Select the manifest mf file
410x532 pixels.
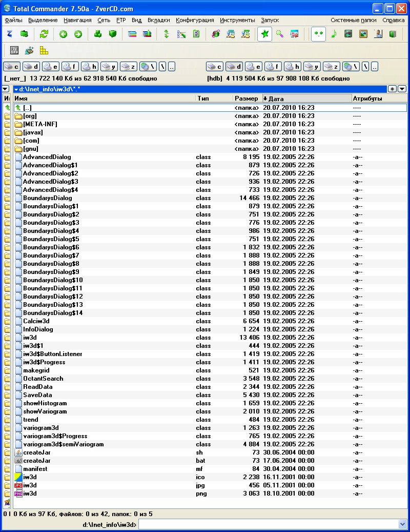pos(210,469)
